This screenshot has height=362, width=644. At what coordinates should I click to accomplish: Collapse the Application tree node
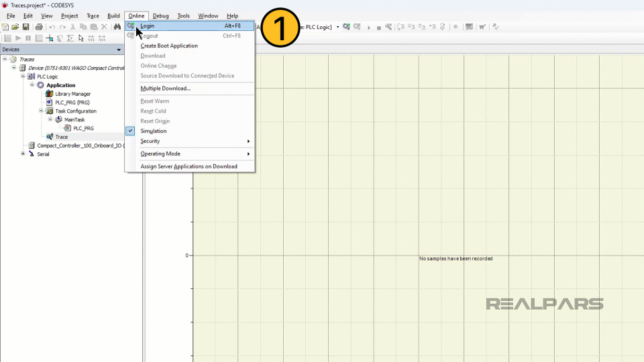tap(32, 85)
